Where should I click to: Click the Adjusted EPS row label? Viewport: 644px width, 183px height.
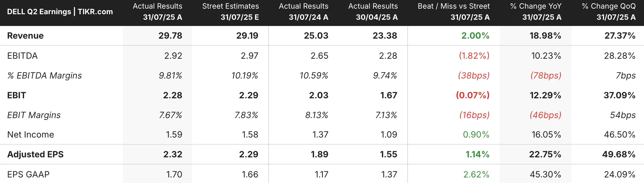coord(36,154)
